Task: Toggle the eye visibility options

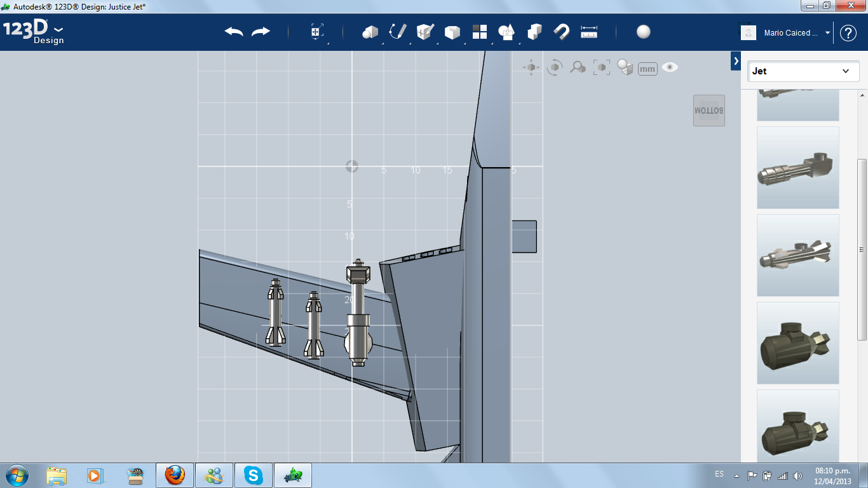Action: coord(670,67)
